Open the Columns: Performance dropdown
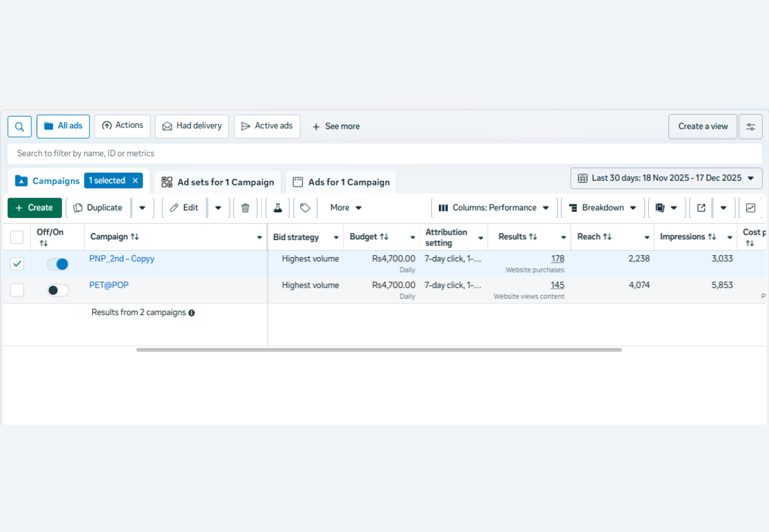 tap(494, 208)
